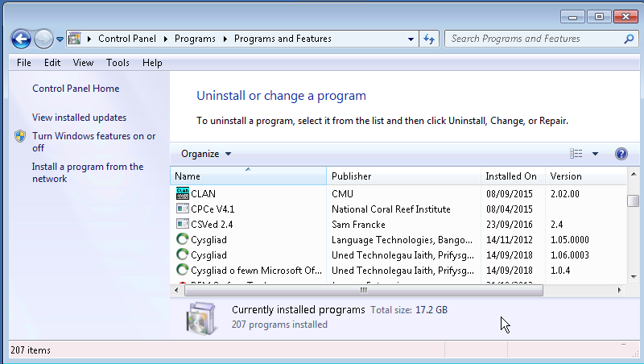The image size is (644, 364).
Task: Click publisher National Coral Reef Institute
Action: 391,209
